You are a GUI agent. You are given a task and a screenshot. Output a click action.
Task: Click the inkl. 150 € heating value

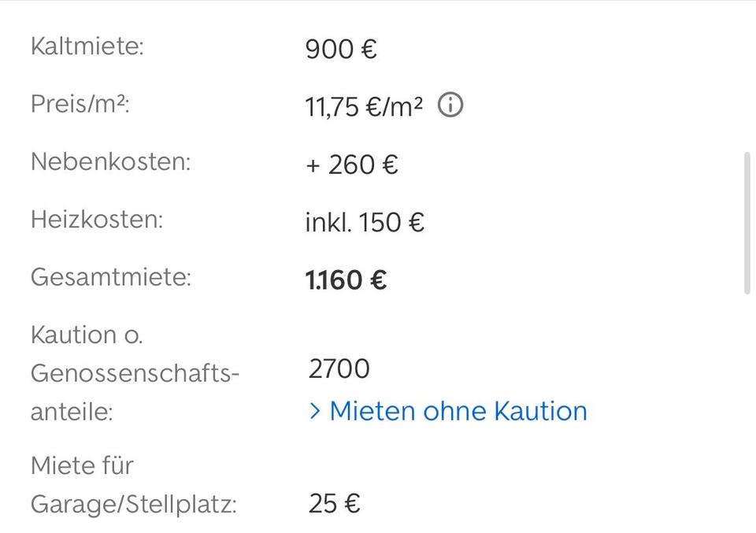coord(365,223)
